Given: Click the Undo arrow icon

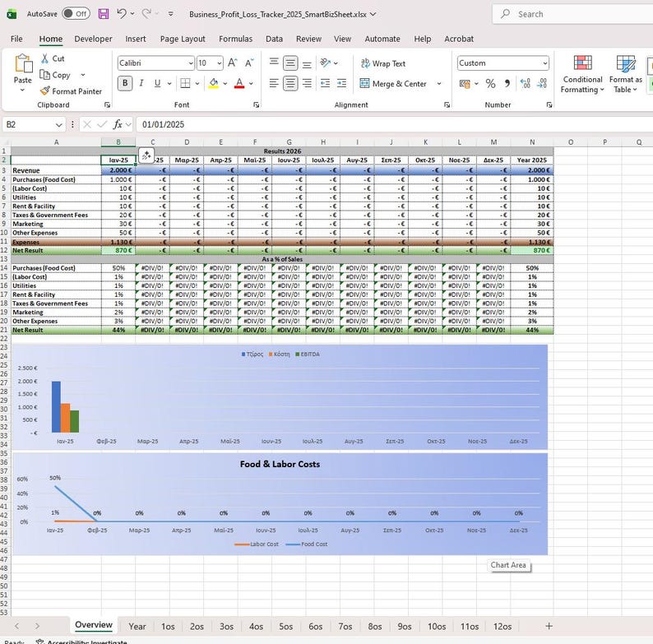Looking at the screenshot, I should click(121, 14).
